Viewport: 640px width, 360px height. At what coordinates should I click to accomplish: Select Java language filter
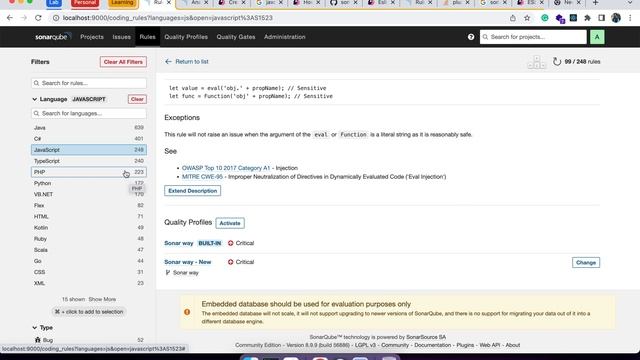[89, 128]
